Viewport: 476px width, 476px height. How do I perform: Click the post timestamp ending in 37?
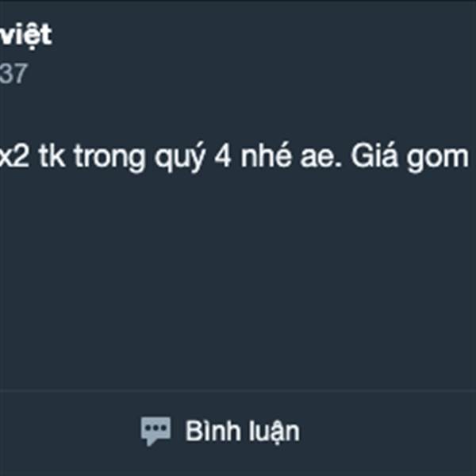pyautogui.click(x=13, y=74)
